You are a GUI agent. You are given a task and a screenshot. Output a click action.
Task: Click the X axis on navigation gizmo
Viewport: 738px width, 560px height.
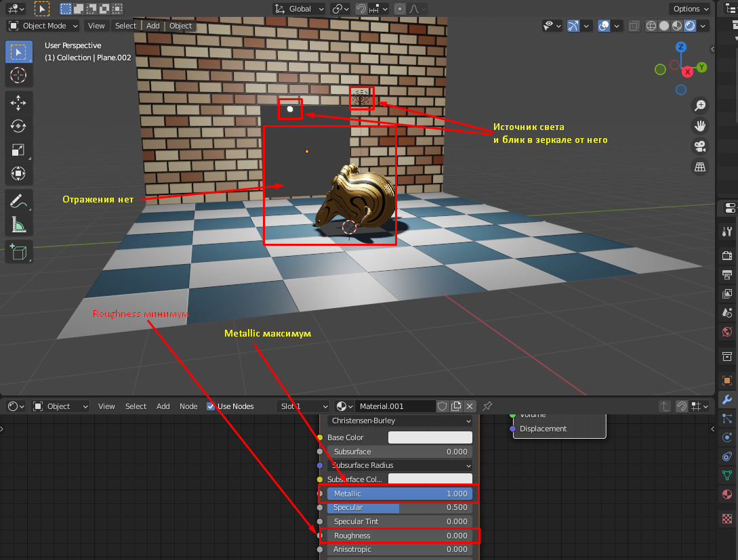point(688,72)
